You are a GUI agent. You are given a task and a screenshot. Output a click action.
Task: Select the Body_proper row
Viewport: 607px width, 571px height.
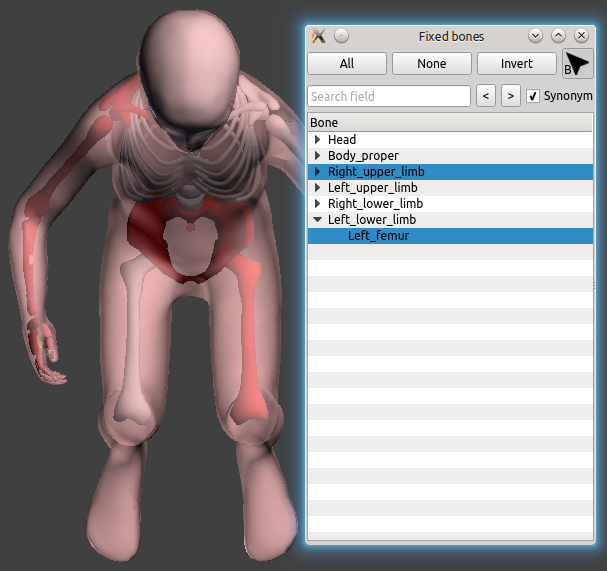click(450, 156)
